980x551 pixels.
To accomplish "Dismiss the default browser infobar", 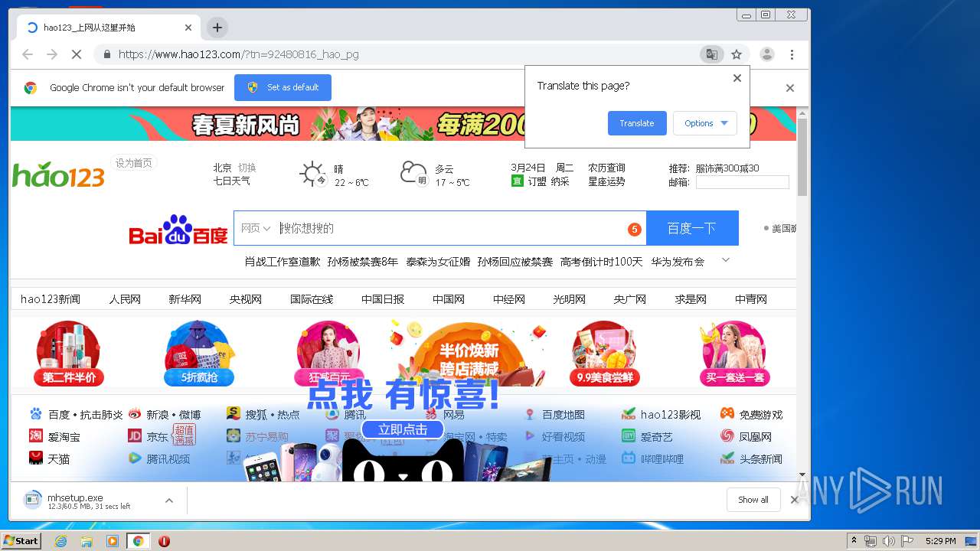I will point(790,88).
